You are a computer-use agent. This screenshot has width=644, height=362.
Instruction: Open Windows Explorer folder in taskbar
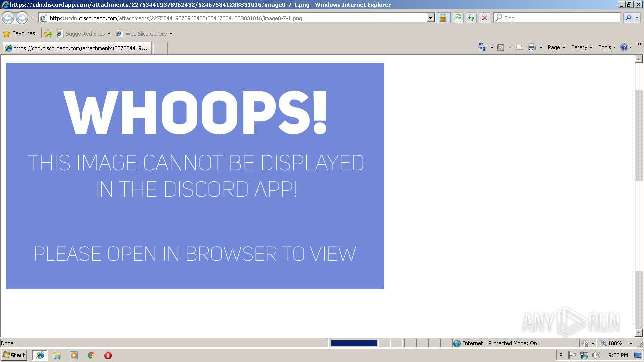(x=57, y=355)
